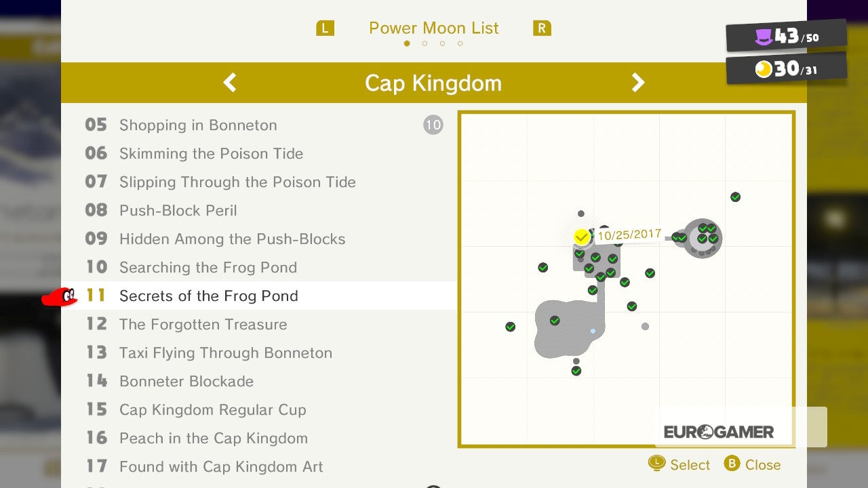Click the Eurogamer watermark logo
The height and width of the screenshot is (488, 868).
[x=719, y=432]
